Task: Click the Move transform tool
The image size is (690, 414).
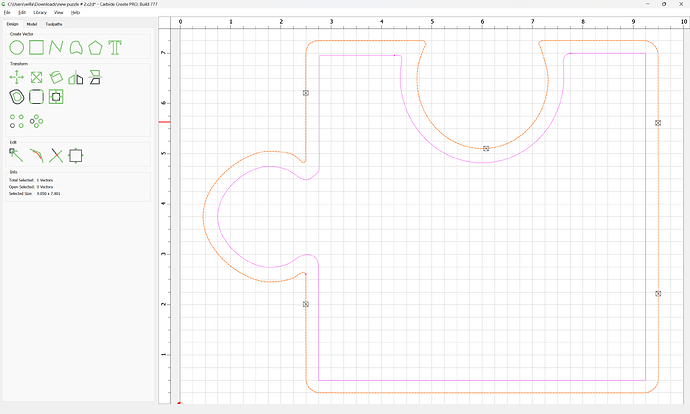Action: click(17, 77)
